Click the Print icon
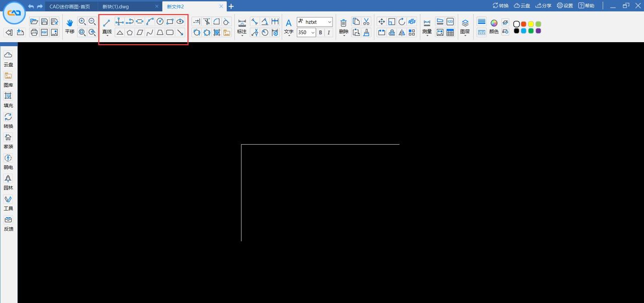The height and width of the screenshot is (303, 644). point(34,32)
